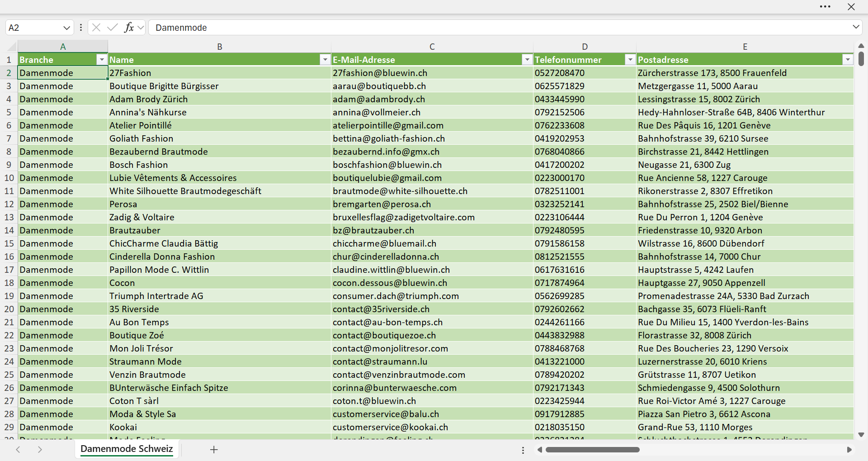This screenshot has height=461, width=868.
Task: Open the E-Mail-Adresse filter dropdown
Action: click(527, 60)
